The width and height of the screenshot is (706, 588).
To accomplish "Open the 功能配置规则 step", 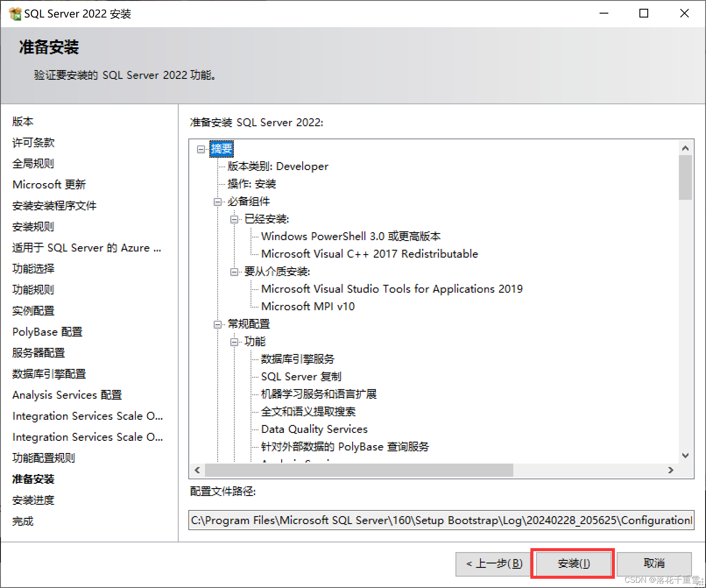I will click(x=44, y=458).
